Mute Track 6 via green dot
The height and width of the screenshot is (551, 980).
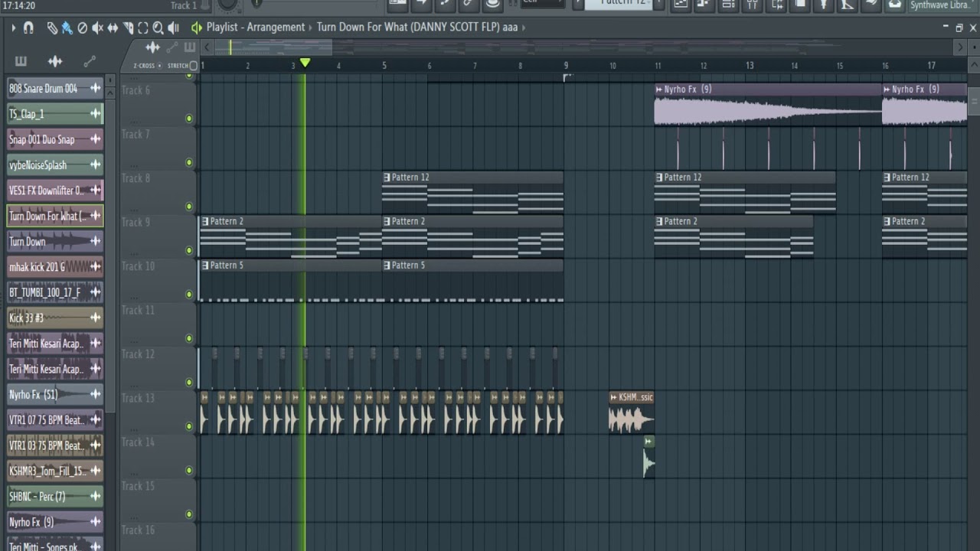pos(189,119)
